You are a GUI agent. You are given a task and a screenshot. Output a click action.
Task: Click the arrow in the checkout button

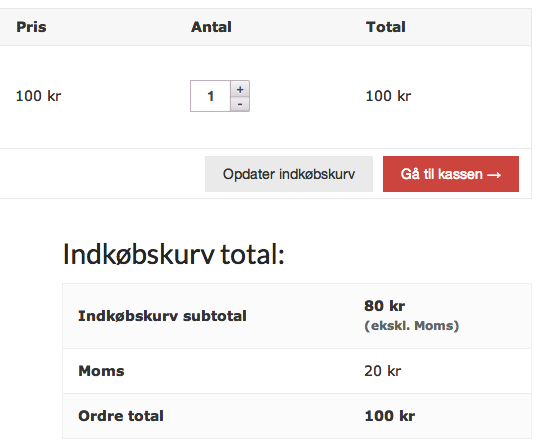click(494, 175)
